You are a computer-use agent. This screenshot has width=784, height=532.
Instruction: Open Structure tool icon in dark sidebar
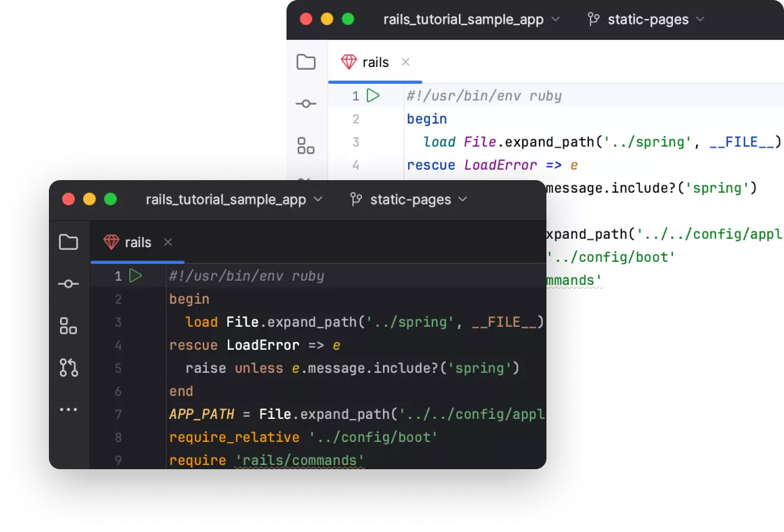point(68,326)
